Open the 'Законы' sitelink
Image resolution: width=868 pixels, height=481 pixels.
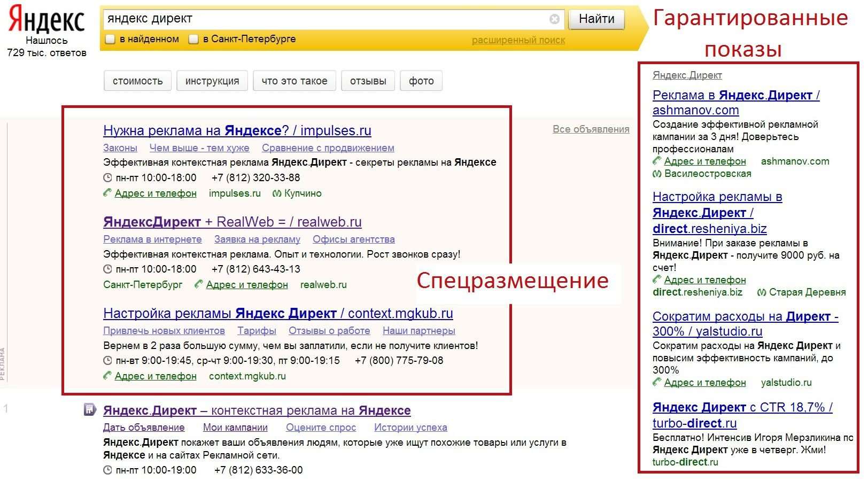[x=120, y=148]
